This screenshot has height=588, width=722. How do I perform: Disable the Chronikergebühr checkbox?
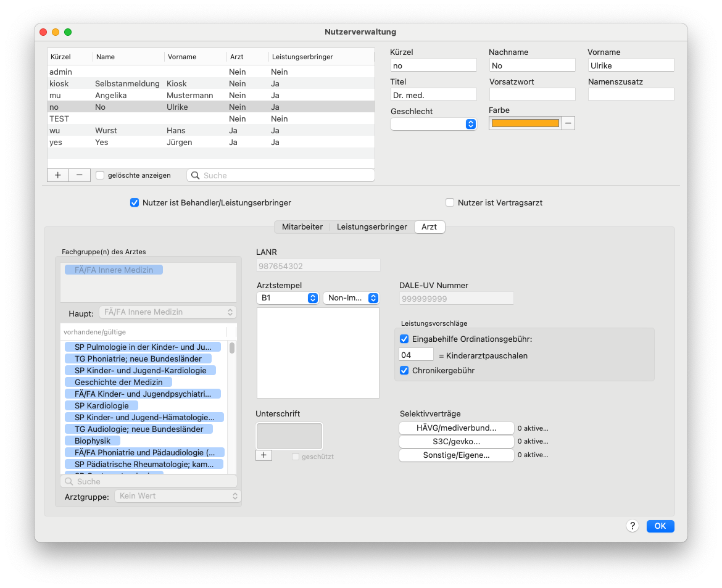(x=404, y=371)
